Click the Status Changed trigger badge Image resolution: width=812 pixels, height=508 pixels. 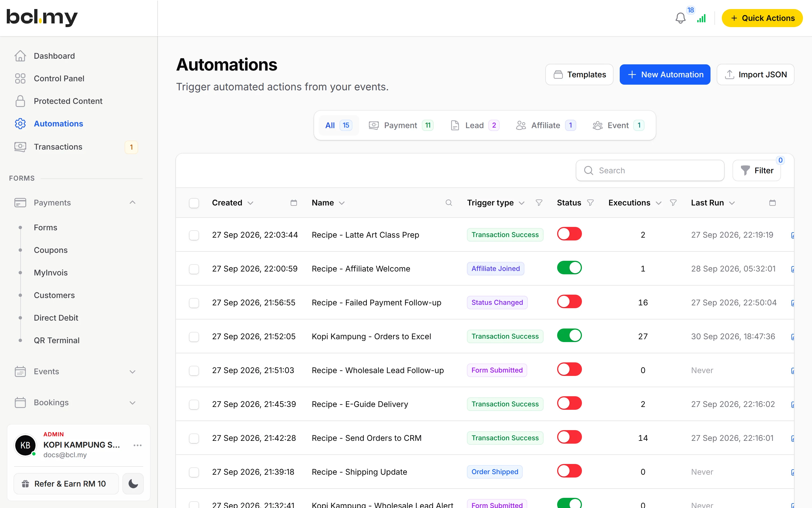click(497, 302)
